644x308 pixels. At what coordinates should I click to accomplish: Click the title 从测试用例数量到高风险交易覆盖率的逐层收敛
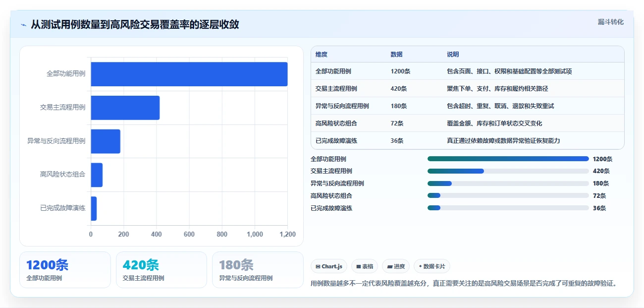(135, 24)
